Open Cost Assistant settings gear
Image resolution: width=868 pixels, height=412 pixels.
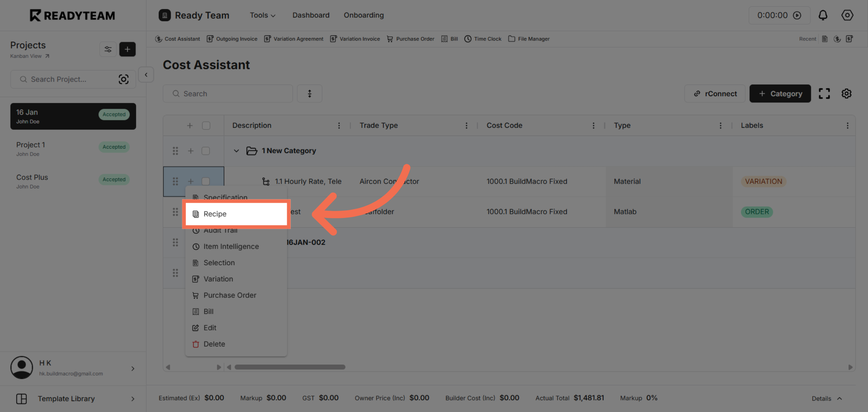click(846, 93)
